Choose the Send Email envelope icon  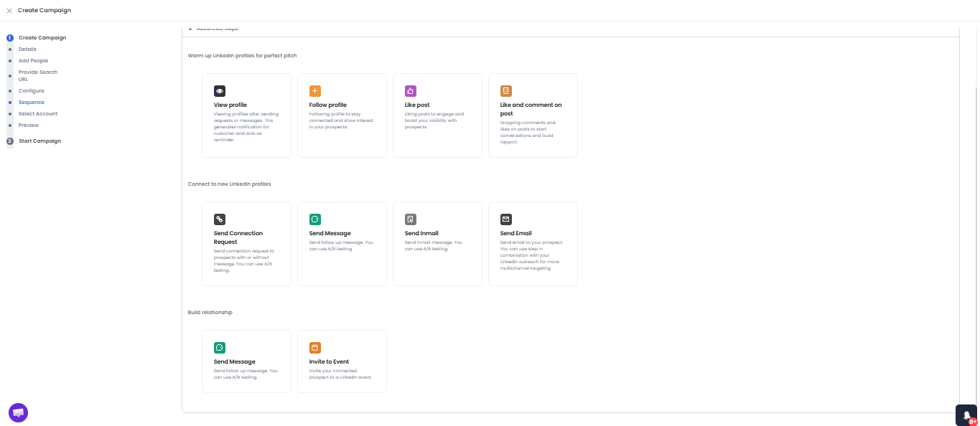[506, 219]
